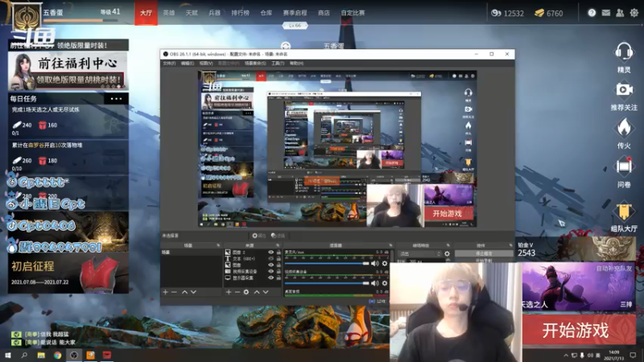Switch to the game 大厅 tab
644x362 pixels.
tap(146, 13)
